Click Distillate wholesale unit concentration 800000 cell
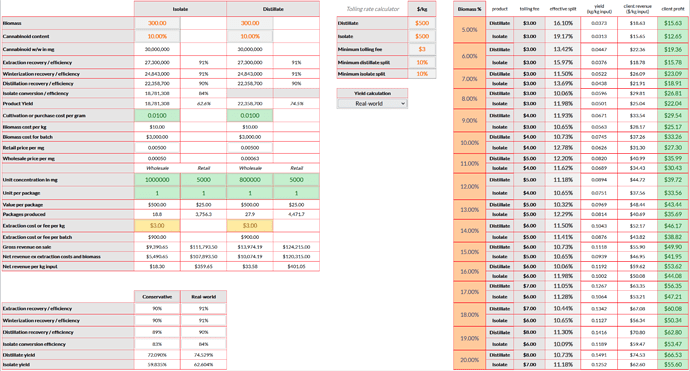The height and width of the screenshot is (371, 690). [250, 180]
